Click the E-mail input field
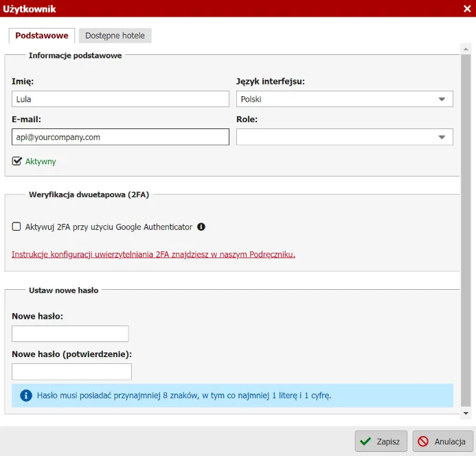The height and width of the screenshot is (456, 476). 120,137
